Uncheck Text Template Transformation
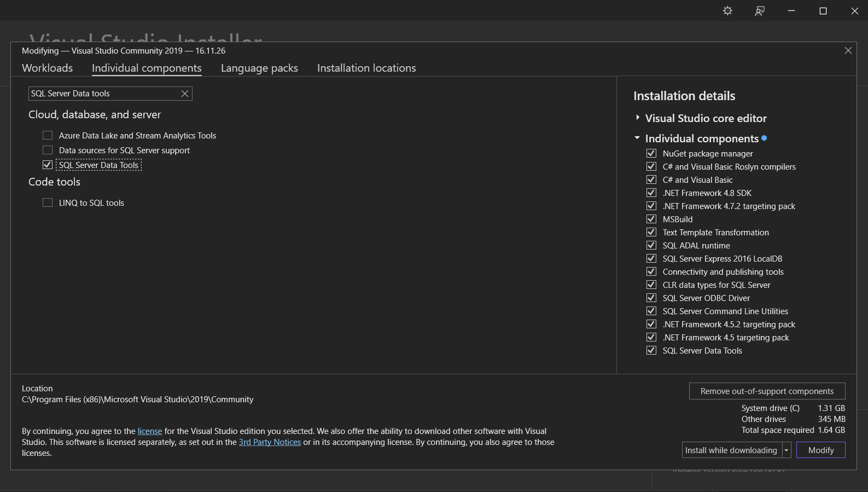The width and height of the screenshot is (868, 492). [651, 232]
